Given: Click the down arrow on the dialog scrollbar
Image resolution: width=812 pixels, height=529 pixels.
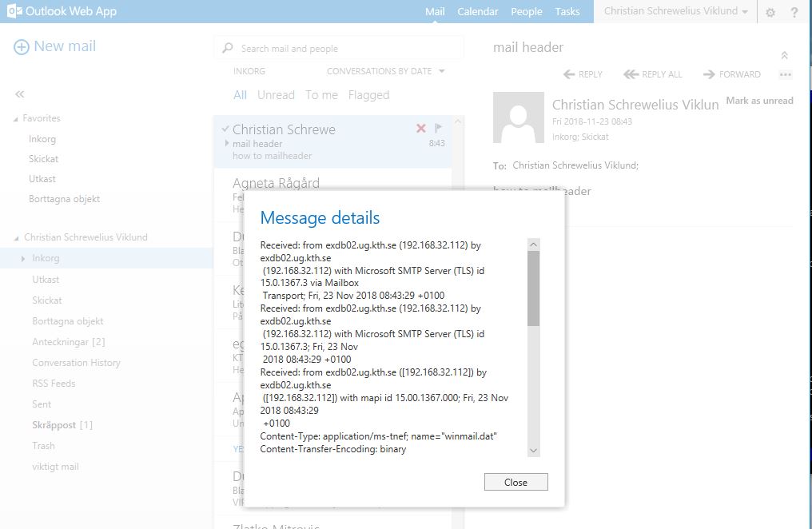Looking at the screenshot, I should [x=533, y=450].
